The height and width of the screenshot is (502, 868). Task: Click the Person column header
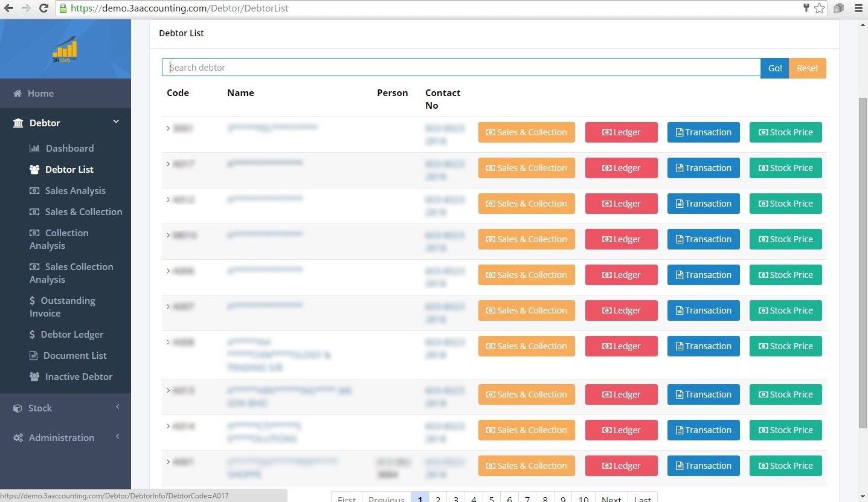tap(392, 93)
